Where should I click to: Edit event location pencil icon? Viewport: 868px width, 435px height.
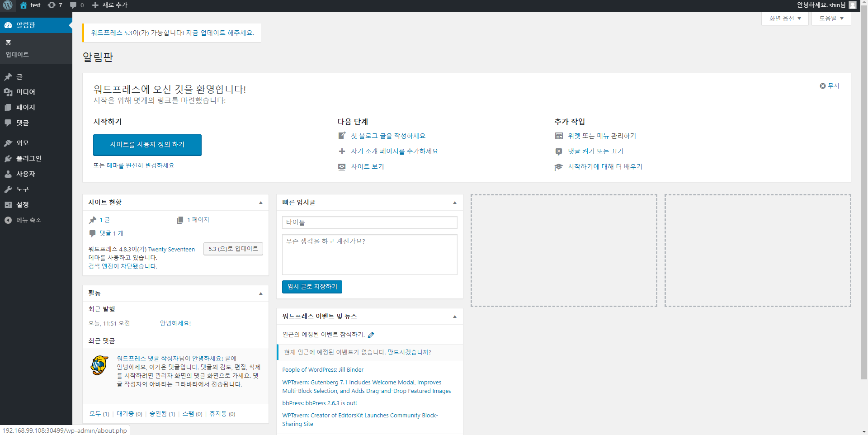(x=371, y=335)
